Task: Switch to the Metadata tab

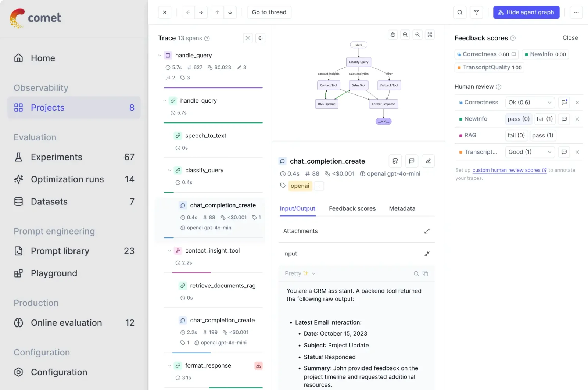Action: pos(402,208)
